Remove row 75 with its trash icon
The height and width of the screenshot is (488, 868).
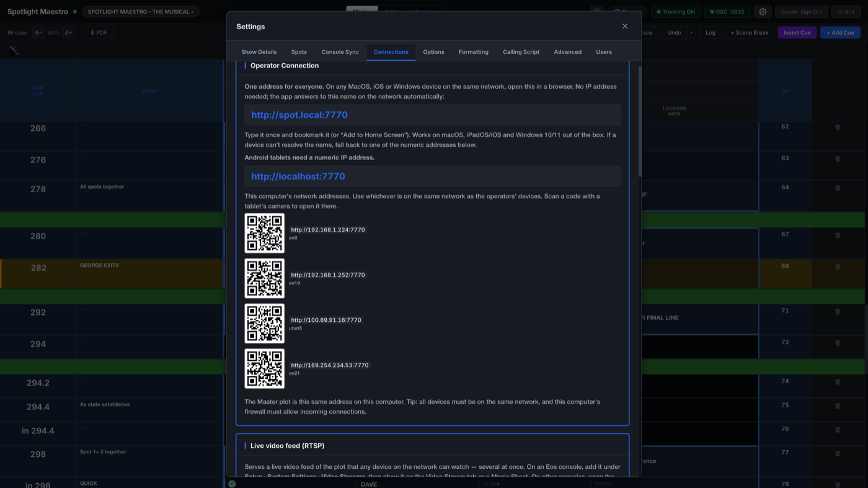[837, 406]
